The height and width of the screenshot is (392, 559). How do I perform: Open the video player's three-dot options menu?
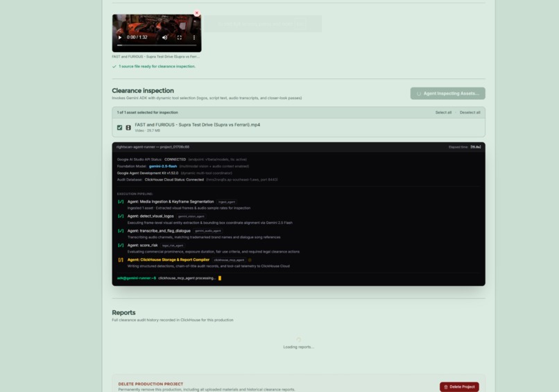pyautogui.click(x=194, y=37)
